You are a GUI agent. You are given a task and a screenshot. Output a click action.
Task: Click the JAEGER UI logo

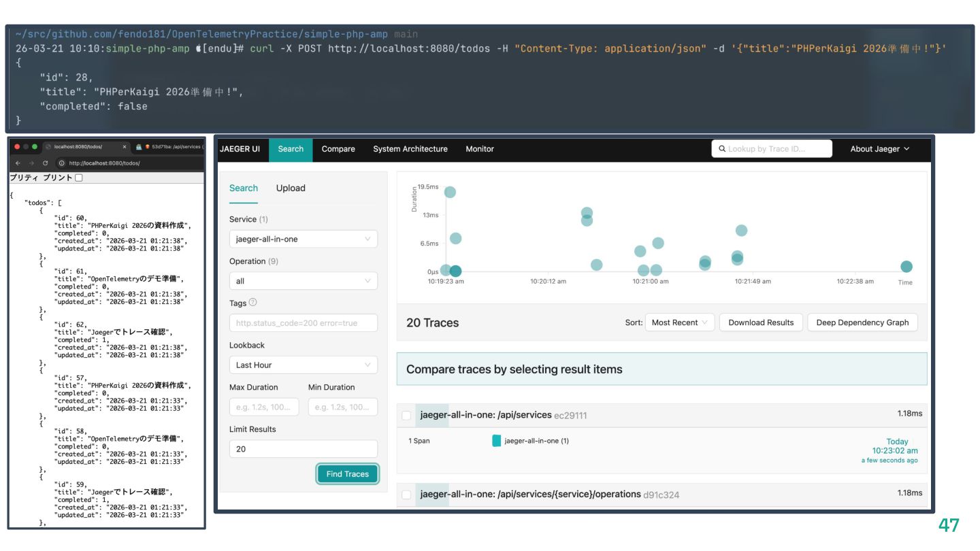[240, 149]
